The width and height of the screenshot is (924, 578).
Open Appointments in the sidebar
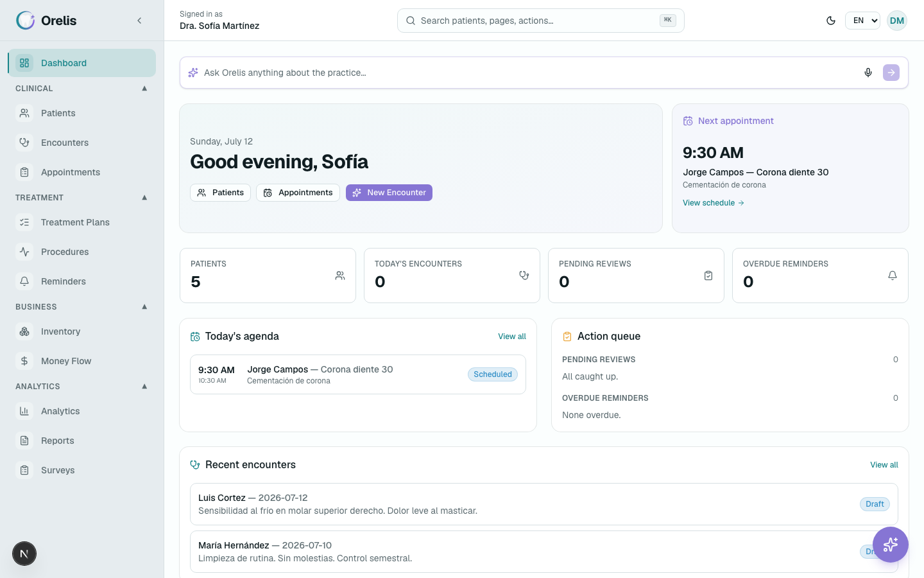[82, 172]
